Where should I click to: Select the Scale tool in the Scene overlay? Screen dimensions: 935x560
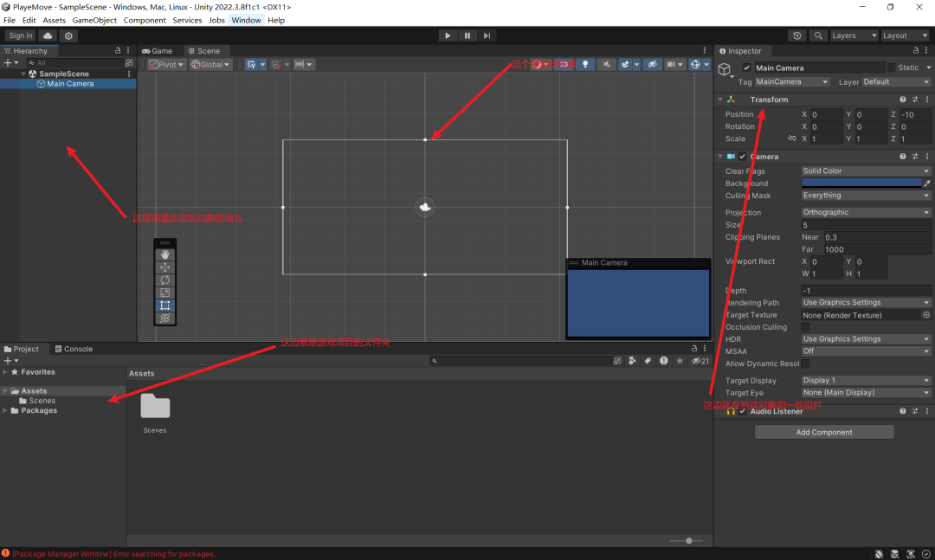pos(165,293)
